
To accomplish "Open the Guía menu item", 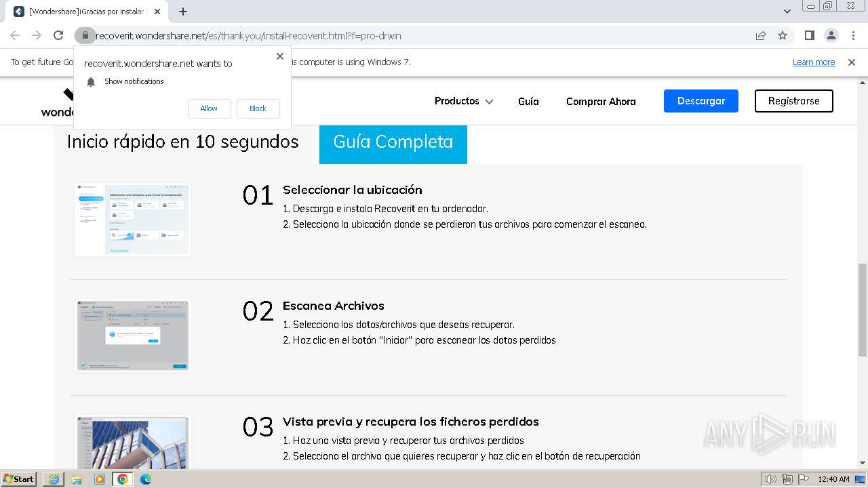I will point(528,102).
